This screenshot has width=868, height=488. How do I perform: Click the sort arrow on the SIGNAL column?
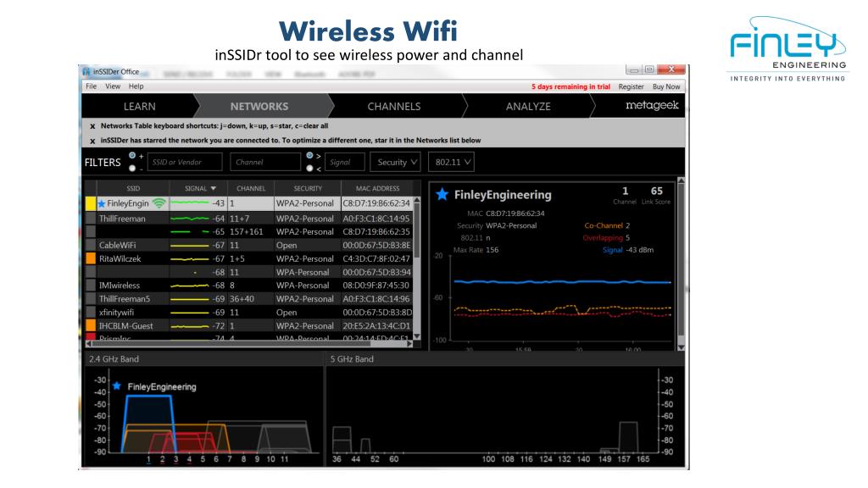[213, 189]
